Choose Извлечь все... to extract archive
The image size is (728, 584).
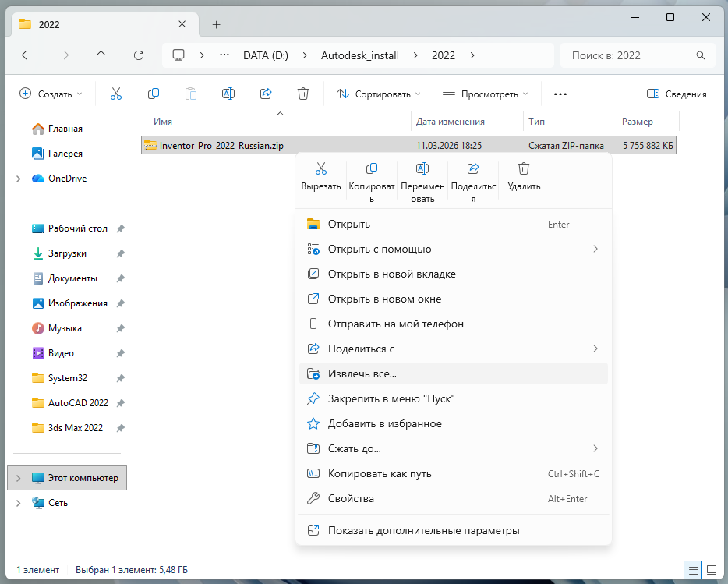[x=454, y=373]
